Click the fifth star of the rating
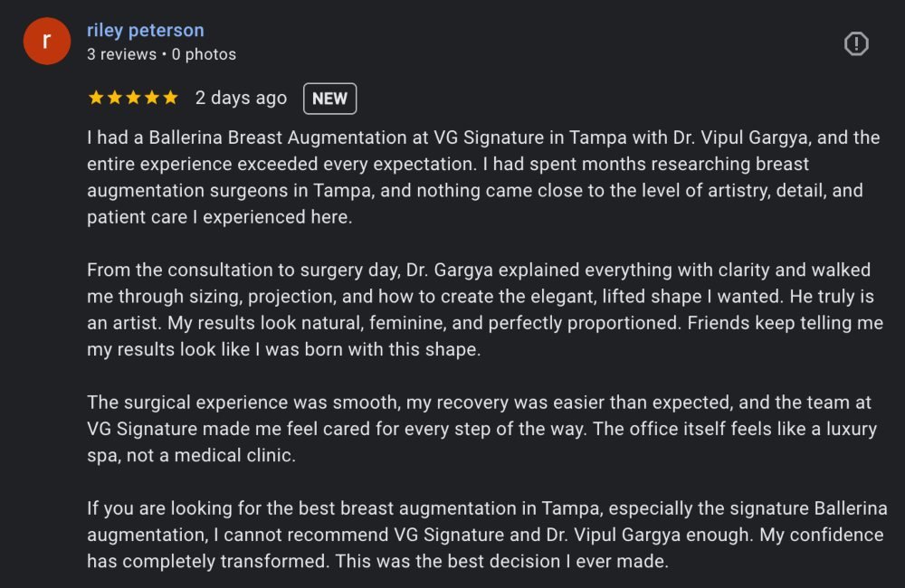Image resolution: width=905 pixels, height=588 pixels. coord(170,98)
